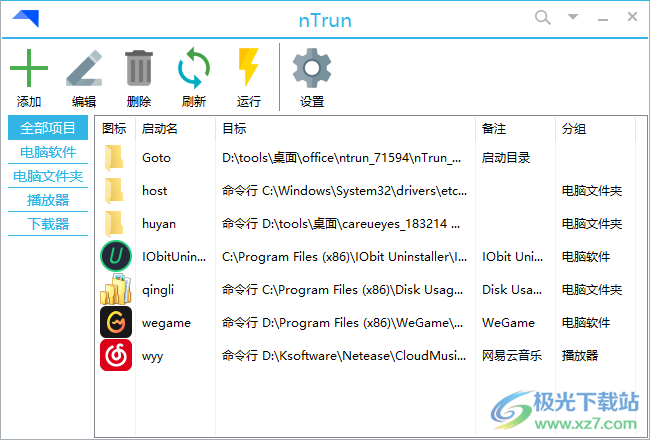The image size is (650, 440).
Task: Click target D:\tools\桌面\careueyes_183214
Action: point(341,224)
